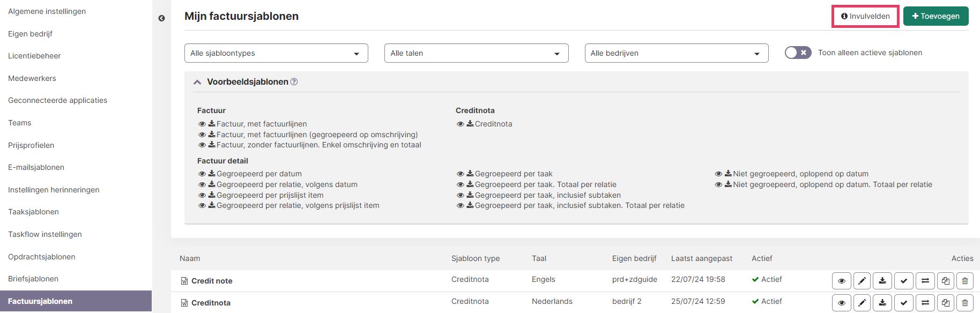This screenshot has width=980, height=313.
Task: Open Eigen bedrijf in sidebar
Action: (x=30, y=34)
